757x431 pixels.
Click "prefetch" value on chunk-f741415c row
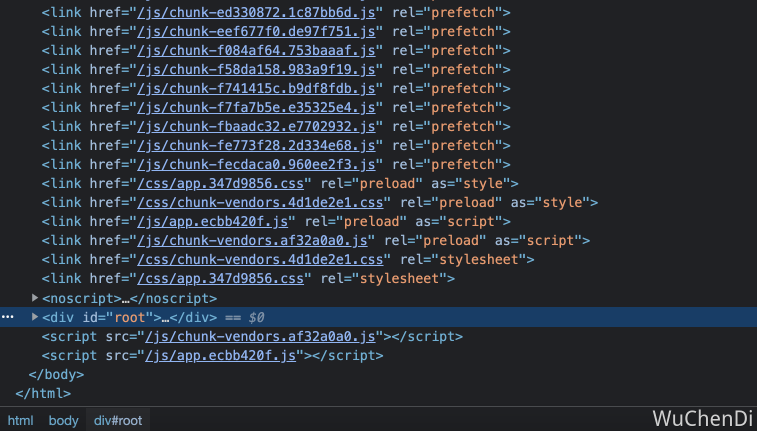(463, 88)
